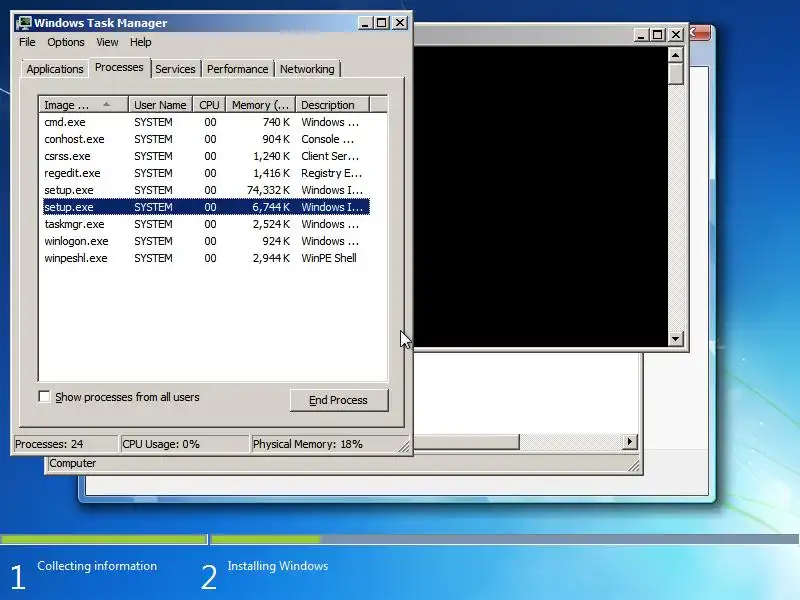
Task: Click the Collecting information step label
Action: (x=97, y=566)
